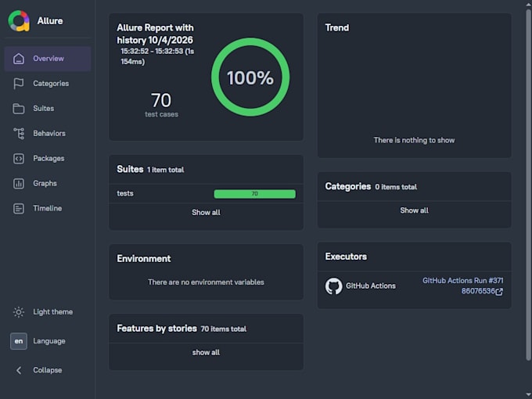The height and width of the screenshot is (399, 532).
Task: Click the Packages code icon
Action: point(19,159)
